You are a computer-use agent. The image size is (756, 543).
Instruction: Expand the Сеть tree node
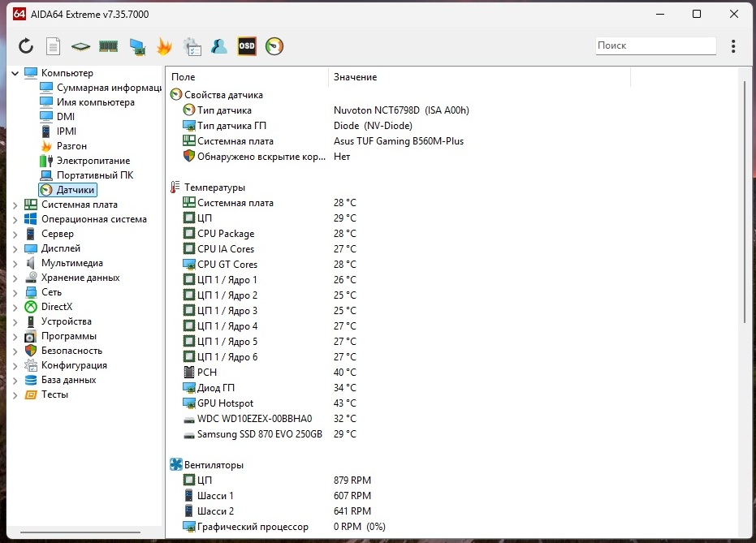[15, 292]
